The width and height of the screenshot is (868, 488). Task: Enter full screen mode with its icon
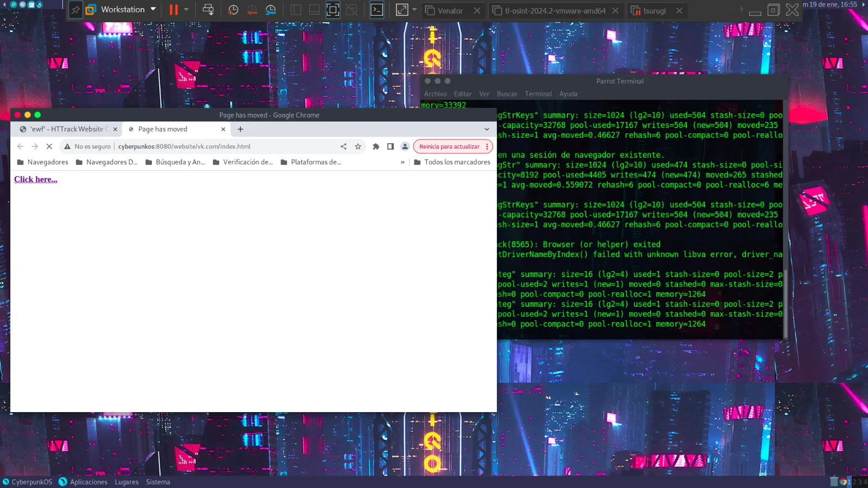pos(333,10)
